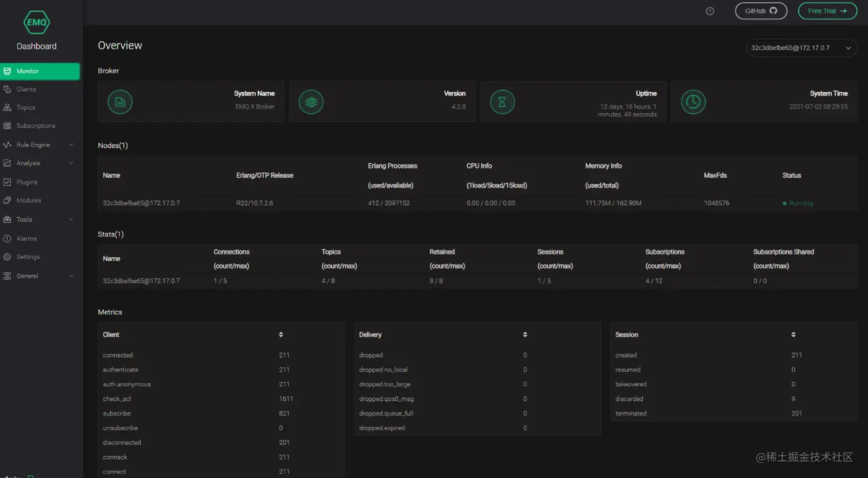This screenshot has width=868, height=478.
Task: Click the 412 / 2097152 processes value
Action: [389, 203]
